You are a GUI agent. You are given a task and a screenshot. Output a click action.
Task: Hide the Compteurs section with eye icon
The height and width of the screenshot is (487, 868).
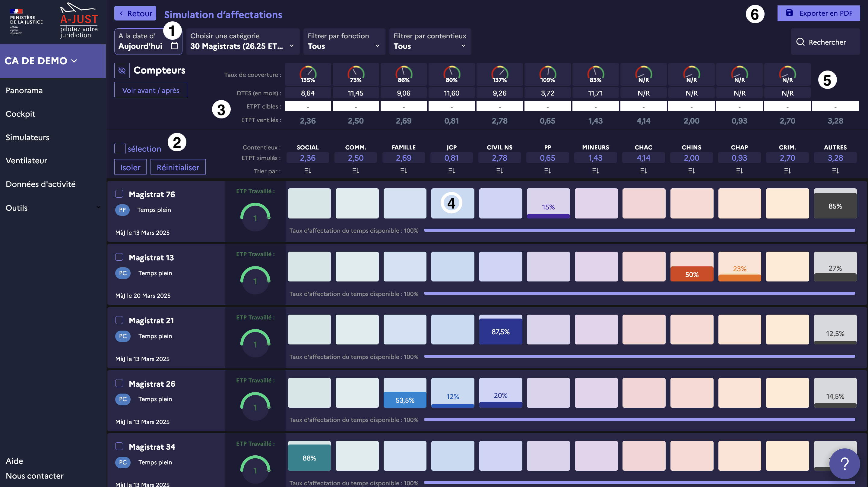coord(122,71)
